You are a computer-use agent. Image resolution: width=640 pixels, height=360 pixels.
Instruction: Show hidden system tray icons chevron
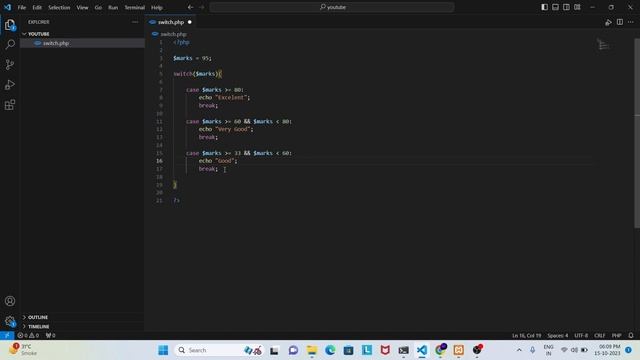519,350
